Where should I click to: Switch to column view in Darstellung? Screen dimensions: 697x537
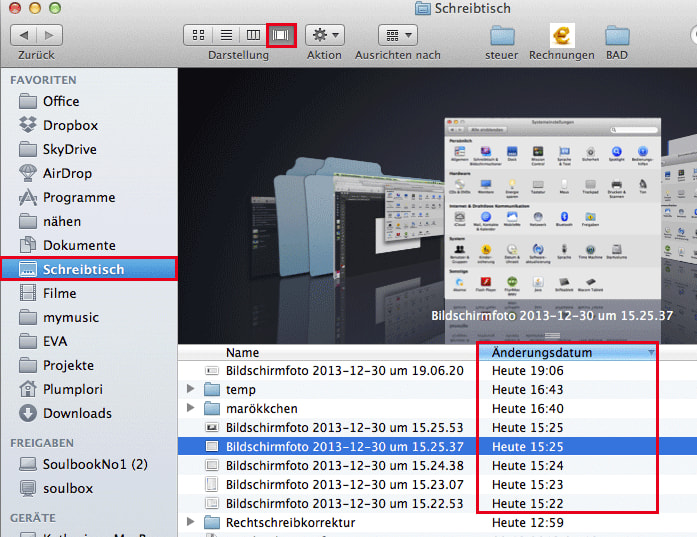pyautogui.click(x=253, y=35)
